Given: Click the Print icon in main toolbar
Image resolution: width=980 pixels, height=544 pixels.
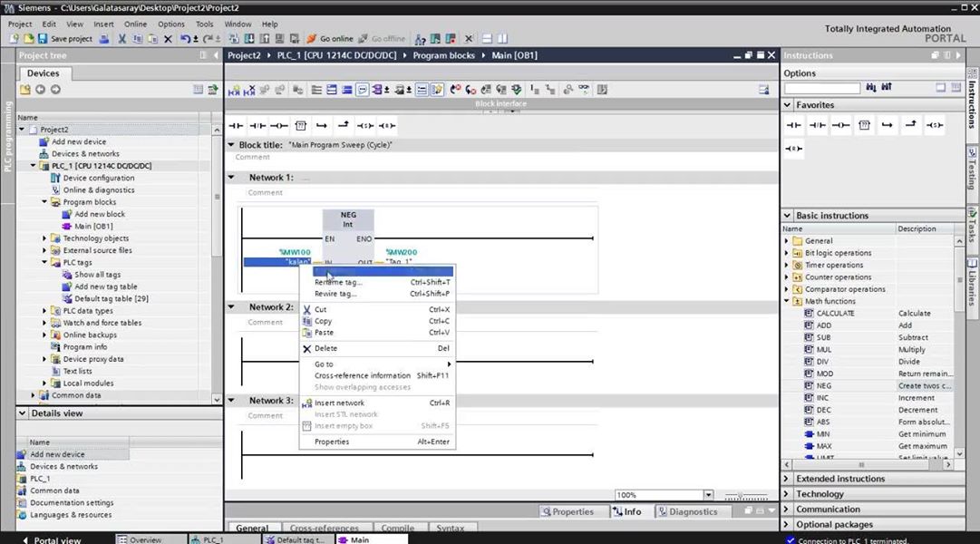Looking at the screenshot, I should pos(103,39).
